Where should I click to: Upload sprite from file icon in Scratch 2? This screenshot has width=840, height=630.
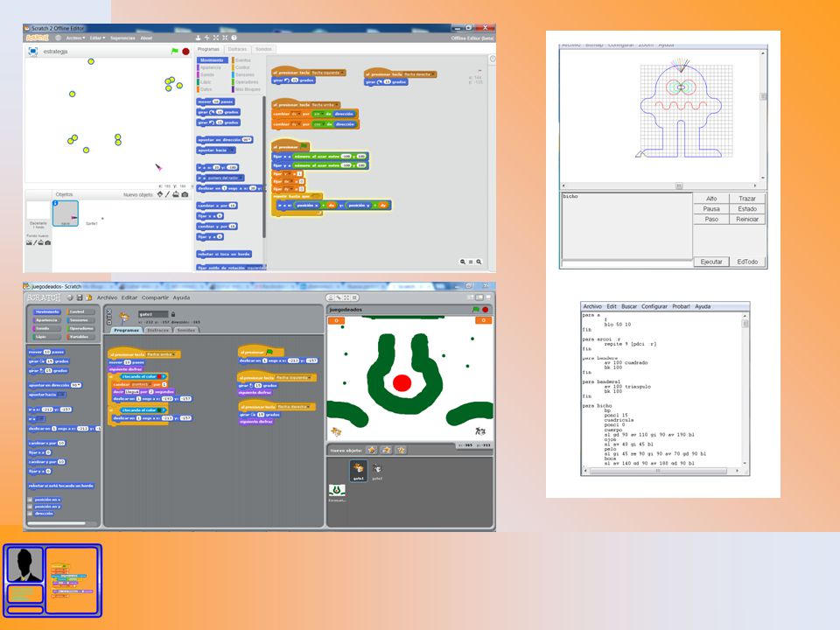click(x=176, y=194)
